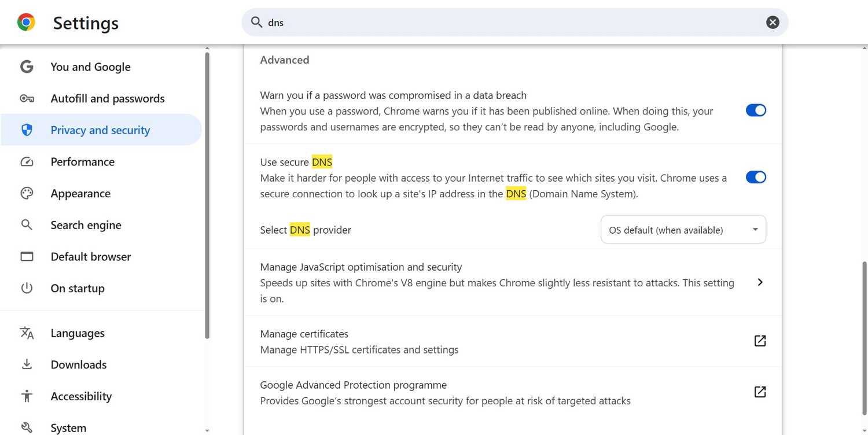The height and width of the screenshot is (435, 868).
Task: Click the Select DNS provider label
Action: (x=306, y=230)
